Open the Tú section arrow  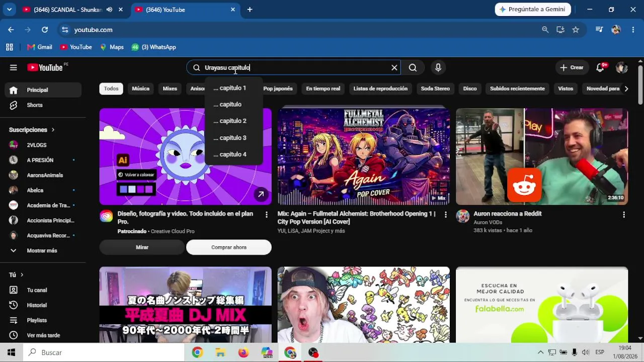[x=22, y=275]
